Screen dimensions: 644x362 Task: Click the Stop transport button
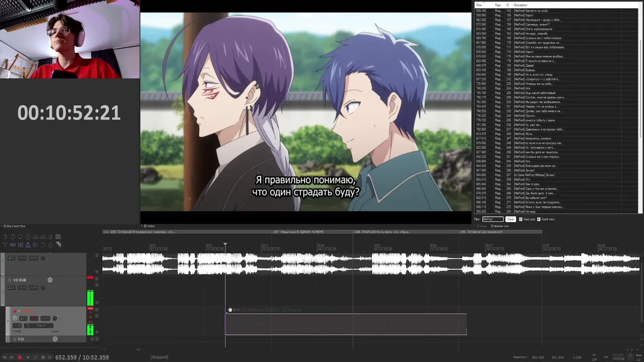point(43,357)
